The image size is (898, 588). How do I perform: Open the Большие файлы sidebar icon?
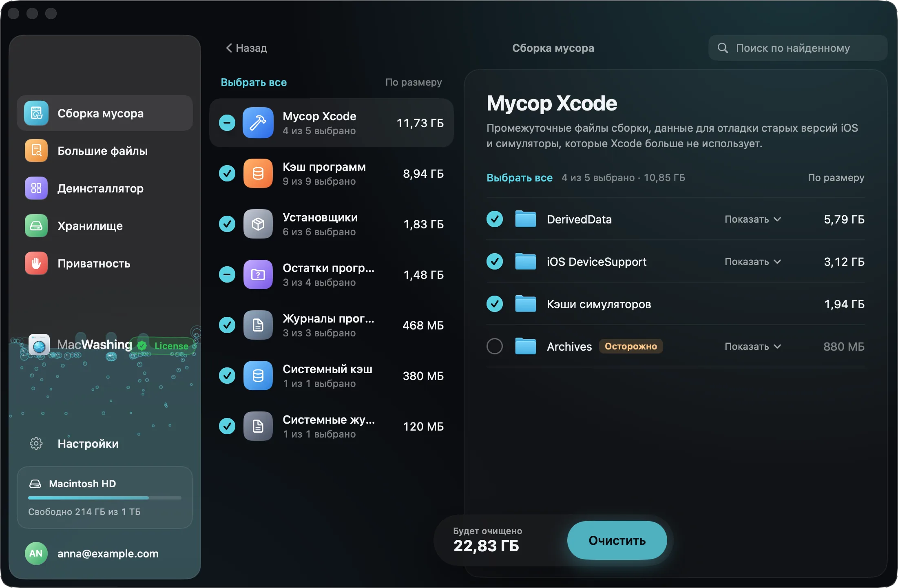(36, 150)
